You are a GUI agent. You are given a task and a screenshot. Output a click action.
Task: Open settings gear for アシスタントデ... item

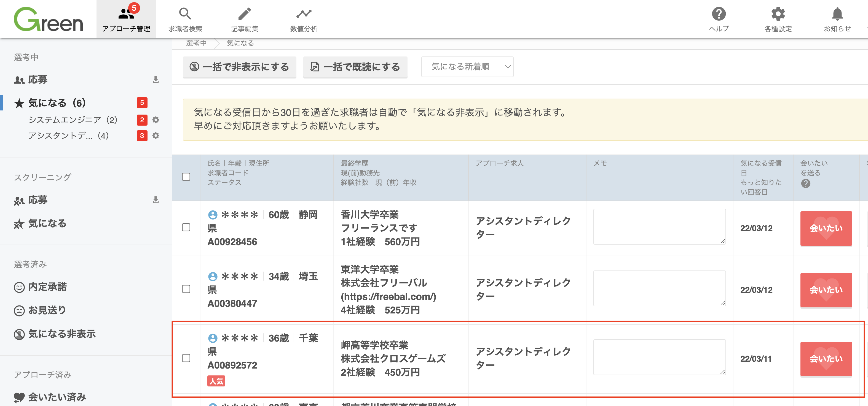pyautogui.click(x=155, y=136)
